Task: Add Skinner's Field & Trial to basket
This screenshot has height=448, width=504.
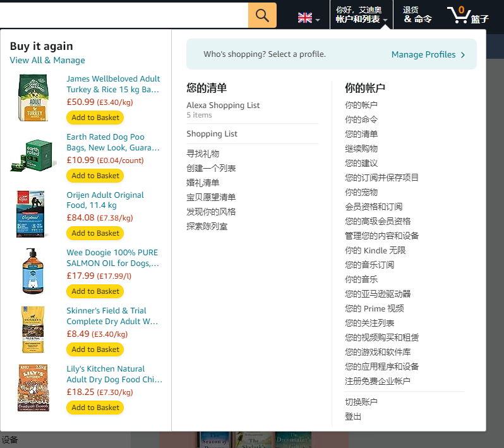Action: click(95, 349)
